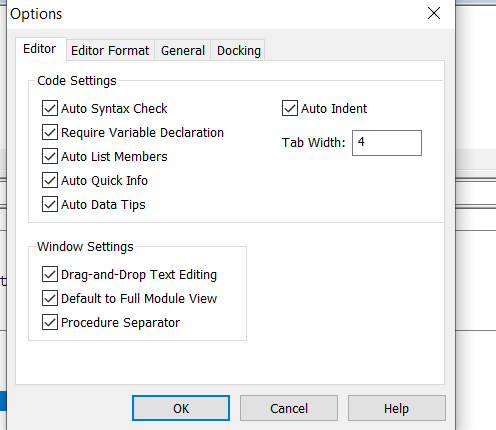Toggle Auto Quick Info checkbox
496x430 pixels.
pyautogui.click(x=50, y=180)
